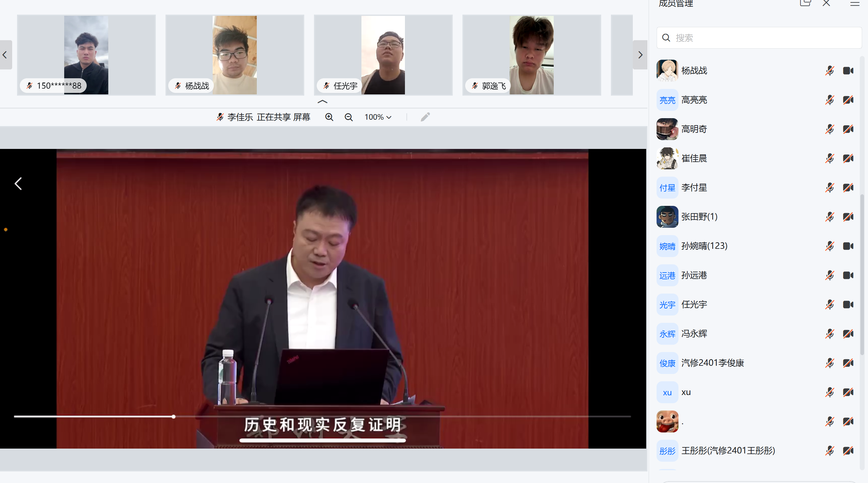The image size is (868, 483).
Task: Click the search magnifier icon in member panel
Action: click(666, 38)
